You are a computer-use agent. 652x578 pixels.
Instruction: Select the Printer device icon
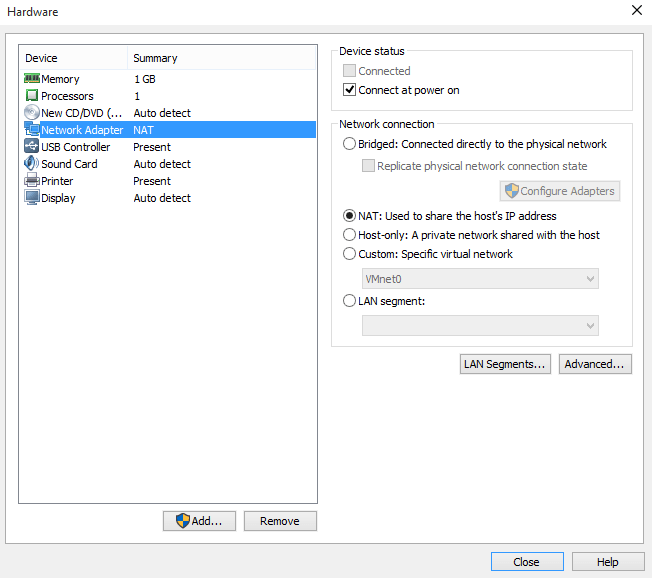click(32, 181)
